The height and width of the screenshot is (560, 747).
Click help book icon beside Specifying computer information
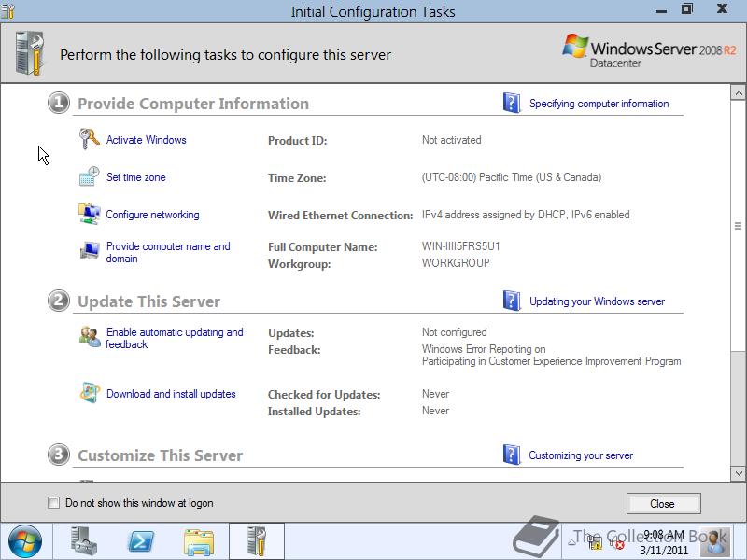pyautogui.click(x=512, y=103)
